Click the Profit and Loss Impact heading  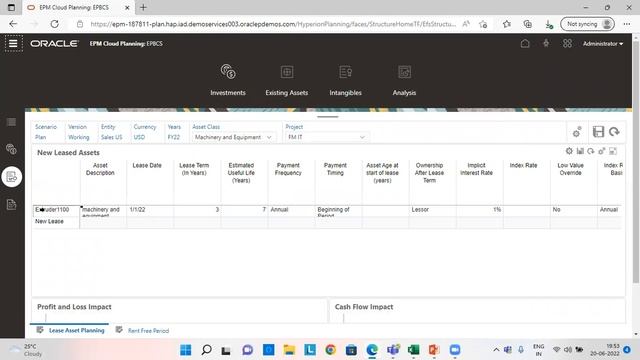(x=74, y=307)
